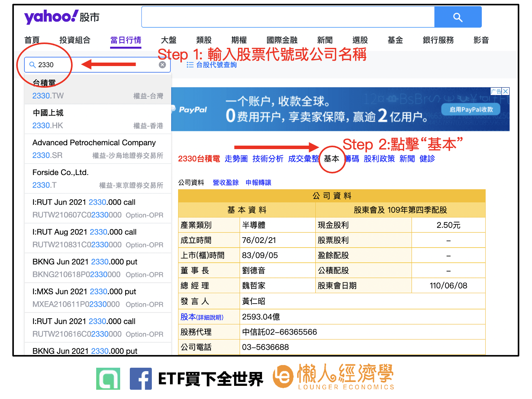Click the 劉德音 chairman cell
Image resolution: width=532 pixels, height=399 pixels.
[x=277, y=270]
